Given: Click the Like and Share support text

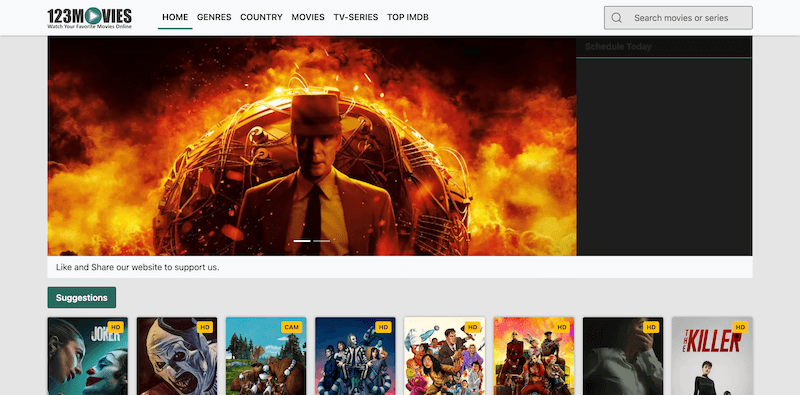Looking at the screenshot, I should (138, 267).
